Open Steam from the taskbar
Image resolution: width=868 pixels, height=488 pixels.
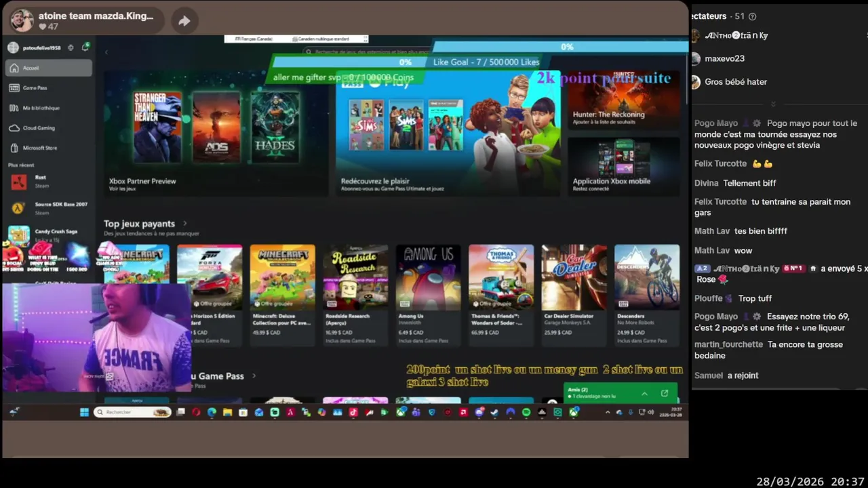494,412
